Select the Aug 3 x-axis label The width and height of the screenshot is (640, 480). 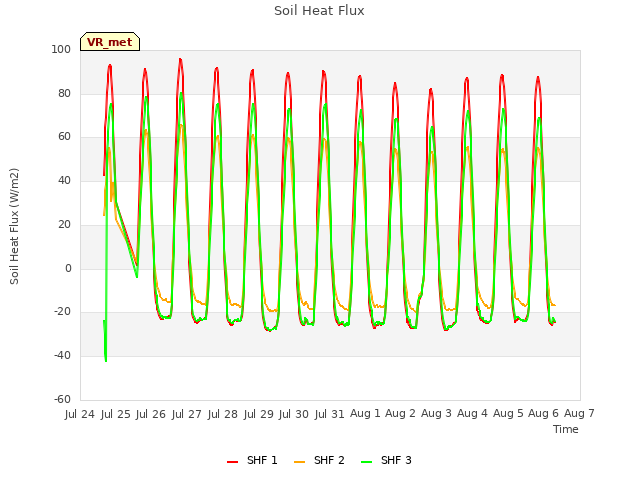click(437, 413)
